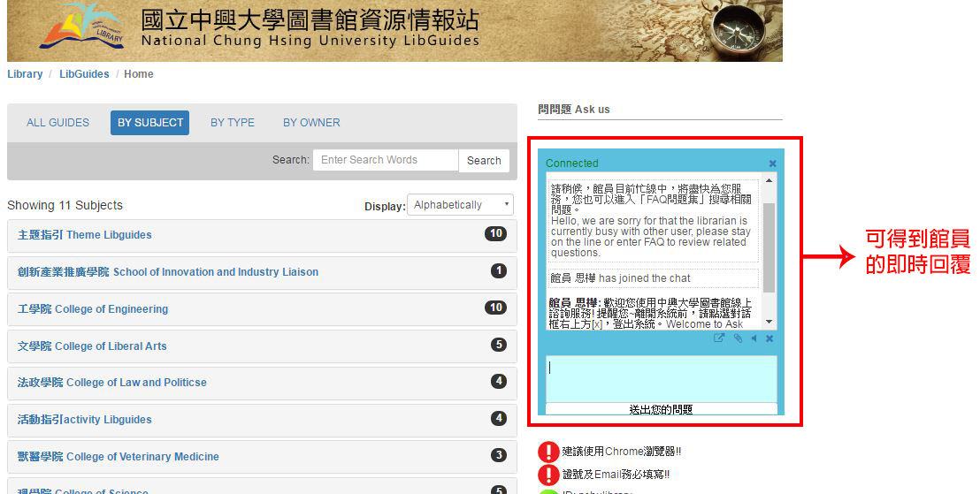
Task: Switch to the BY TYPE tab
Action: pos(233,123)
